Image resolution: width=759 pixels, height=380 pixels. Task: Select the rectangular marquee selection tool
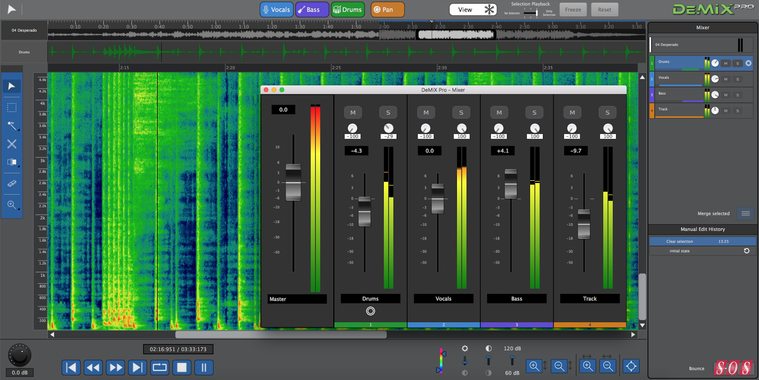click(x=12, y=107)
